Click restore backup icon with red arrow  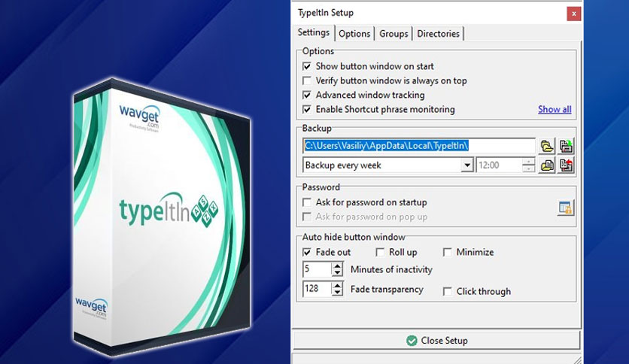pyautogui.click(x=566, y=165)
